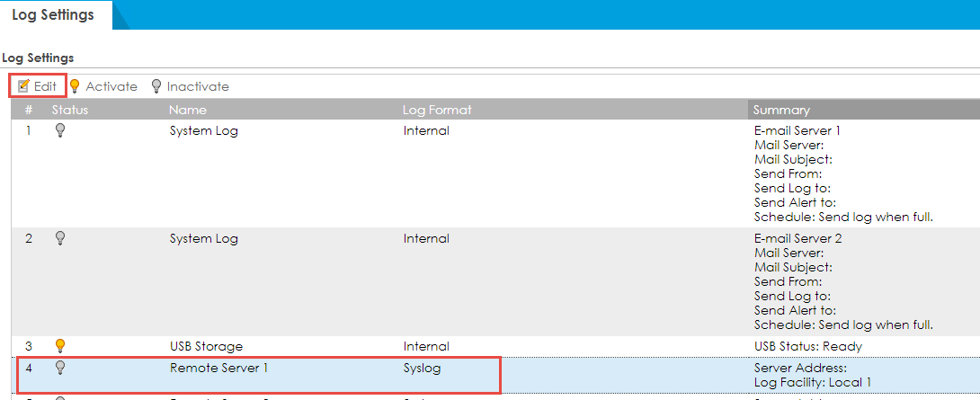Screen dimensions: 980x400
Task: Click the E-mail Server 2 summary text
Action: (798, 238)
